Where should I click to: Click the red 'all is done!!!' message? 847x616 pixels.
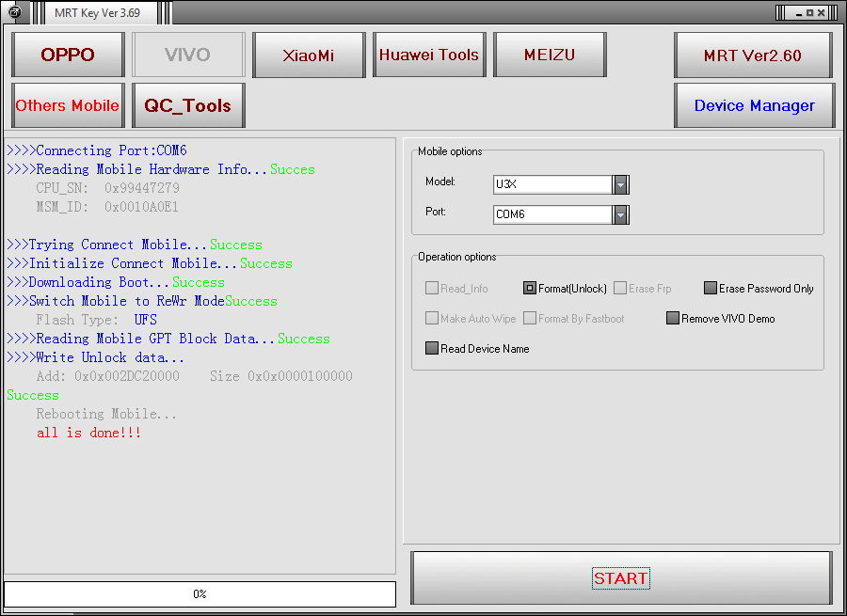click(89, 433)
